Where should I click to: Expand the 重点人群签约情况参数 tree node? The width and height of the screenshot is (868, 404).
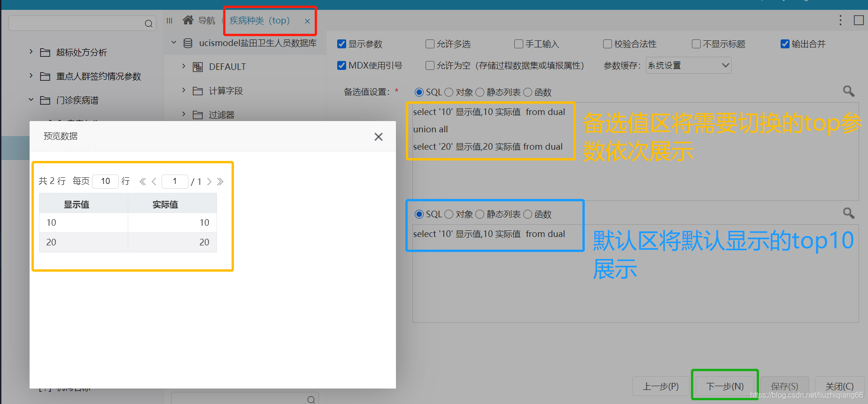31,76
